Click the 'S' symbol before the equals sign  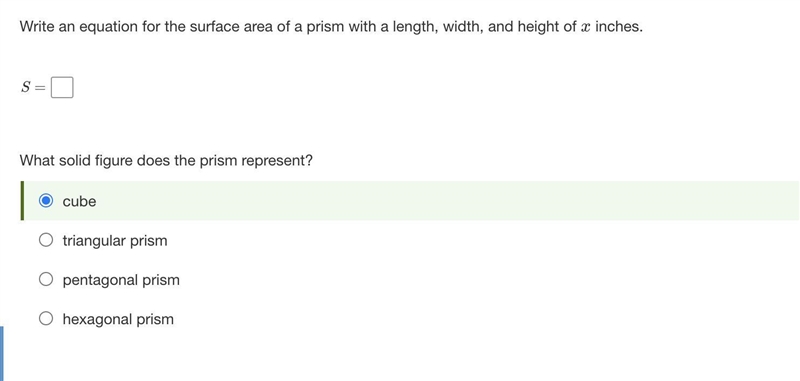point(26,88)
